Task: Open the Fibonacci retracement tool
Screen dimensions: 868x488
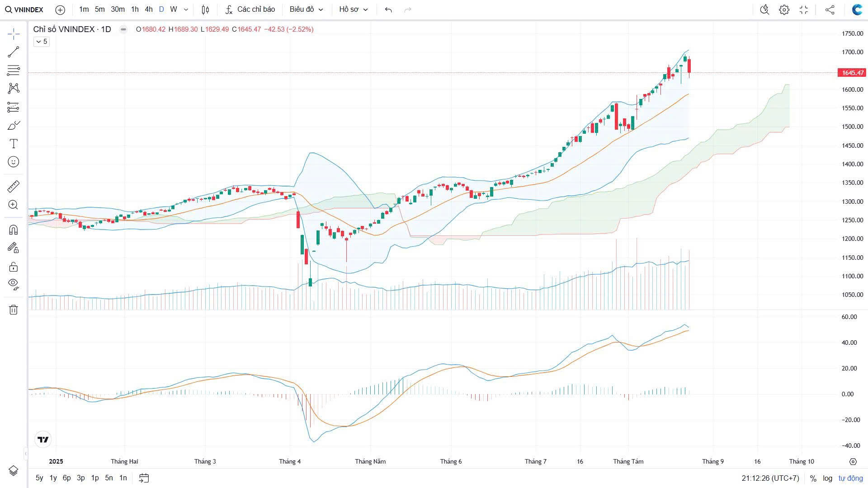Action: click(14, 70)
